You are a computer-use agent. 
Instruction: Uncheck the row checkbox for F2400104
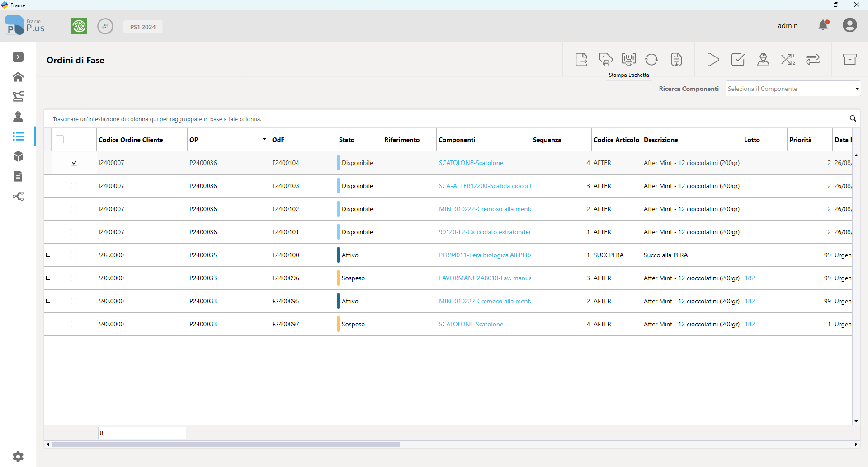74,163
